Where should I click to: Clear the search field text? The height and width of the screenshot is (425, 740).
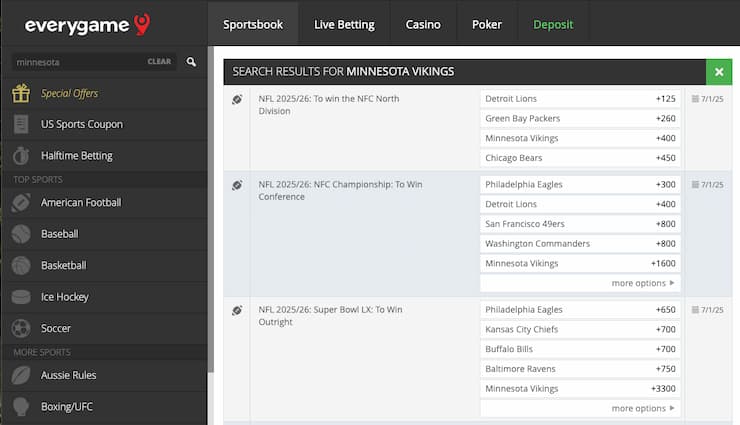click(x=159, y=62)
